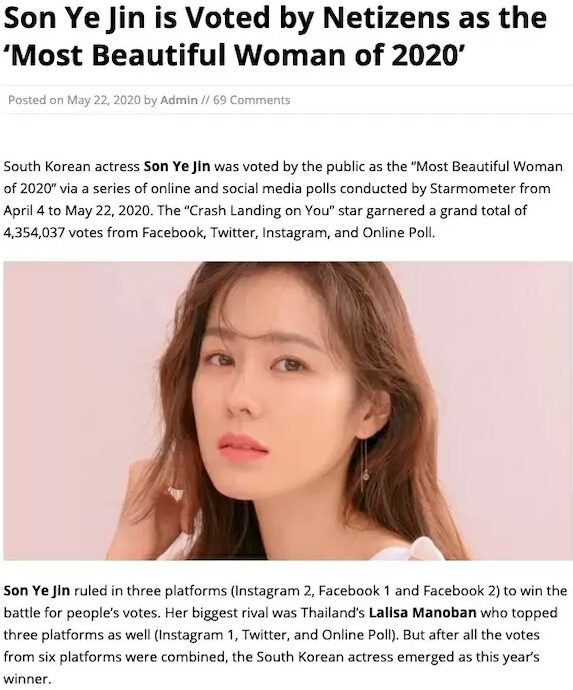Click the 4,354,037 vote count

tap(35, 233)
